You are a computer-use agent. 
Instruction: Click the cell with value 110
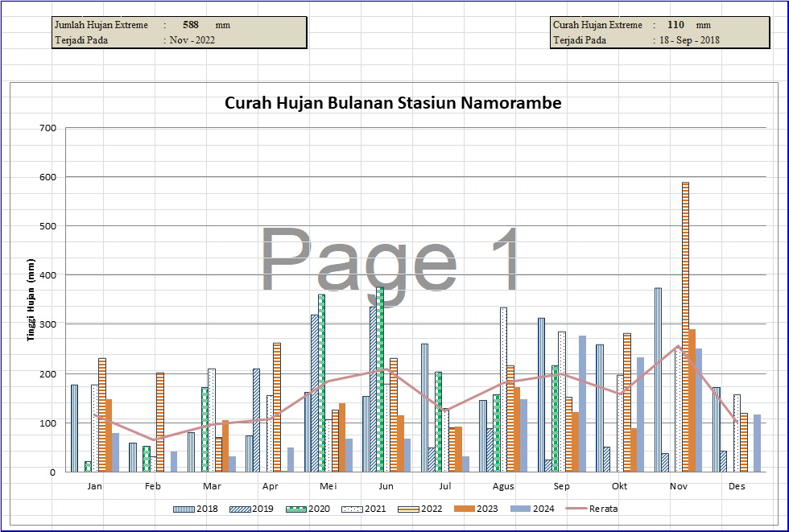click(675, 25)
